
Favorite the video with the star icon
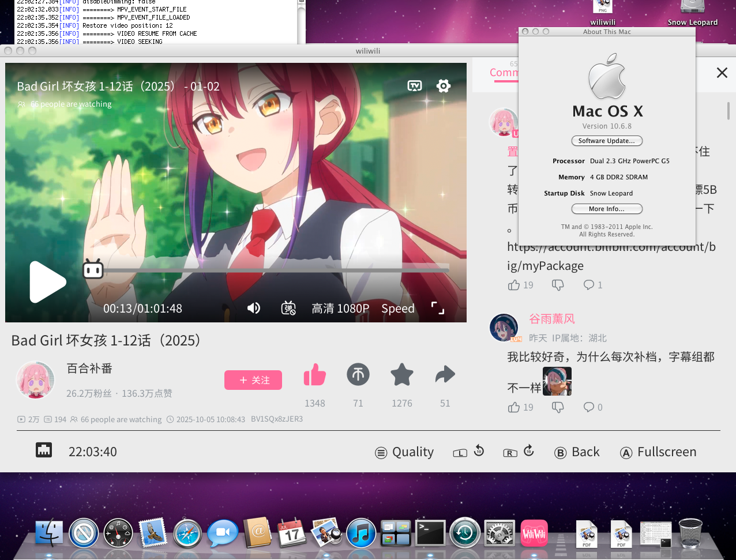point(402,375)
